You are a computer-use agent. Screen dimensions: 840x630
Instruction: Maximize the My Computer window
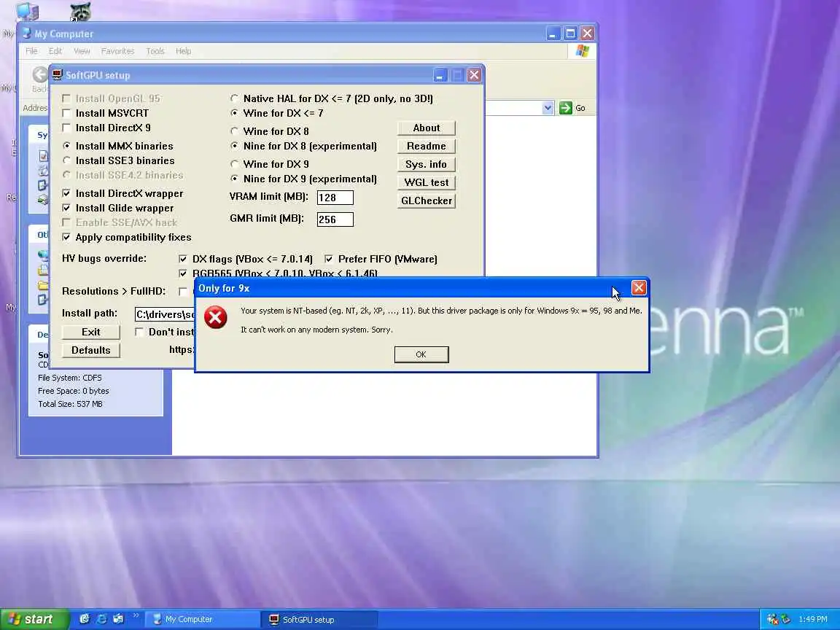click(x=570, y=34)
